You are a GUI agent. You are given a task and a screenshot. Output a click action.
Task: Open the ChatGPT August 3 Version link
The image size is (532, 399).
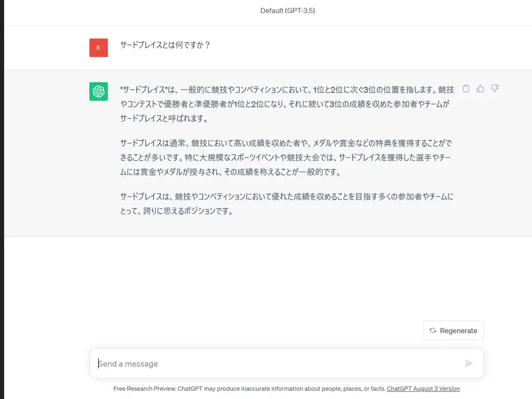click(x=423, y=389)
